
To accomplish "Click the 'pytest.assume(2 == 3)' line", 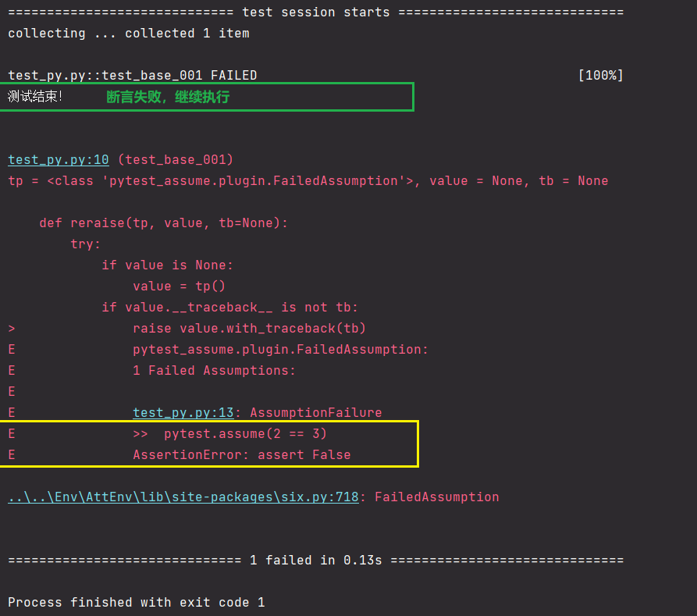I will pyautogui.click(x=245, y=433).
